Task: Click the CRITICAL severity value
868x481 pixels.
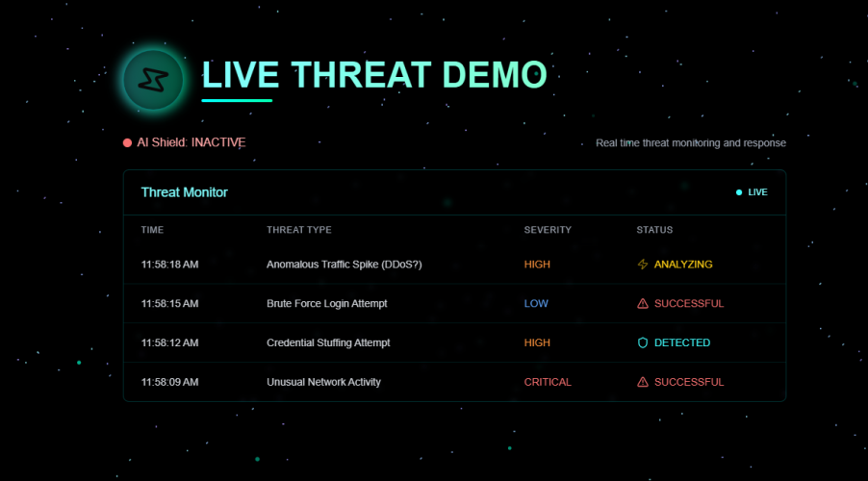Action: 548,382
